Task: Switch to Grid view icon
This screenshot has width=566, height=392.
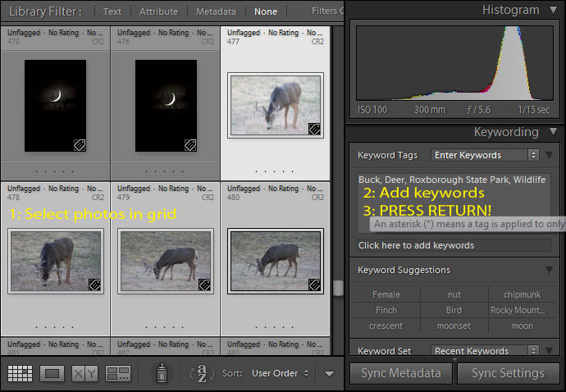Action: tap(20, 373)
